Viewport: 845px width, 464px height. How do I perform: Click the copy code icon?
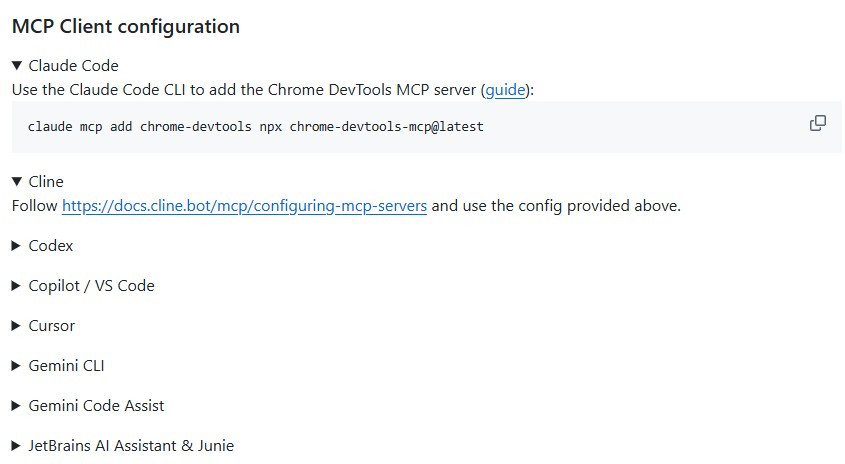817,123
